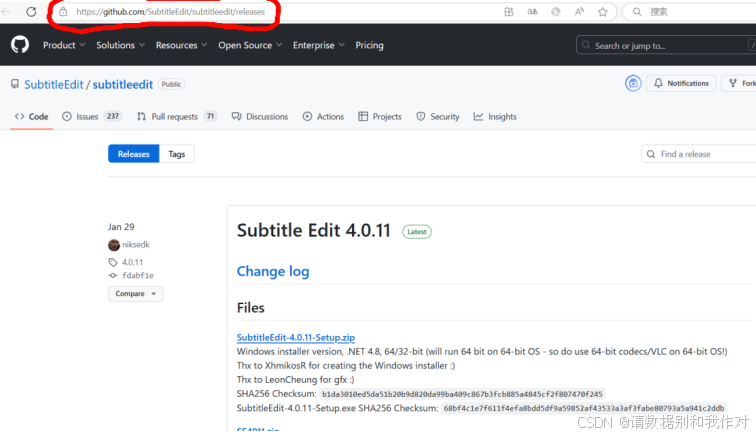Expand the Solutions menu

120,45
